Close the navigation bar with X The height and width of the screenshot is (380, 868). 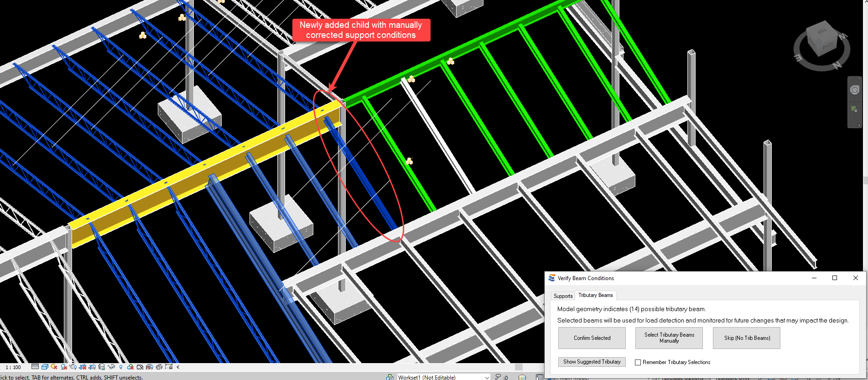pyautogui.click(x=859, y=78)
